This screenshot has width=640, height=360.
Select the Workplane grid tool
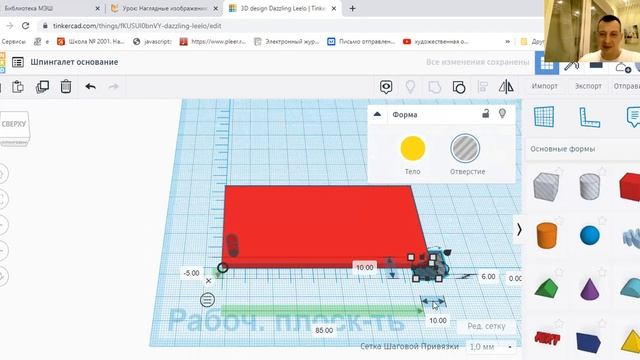[544, 117]
